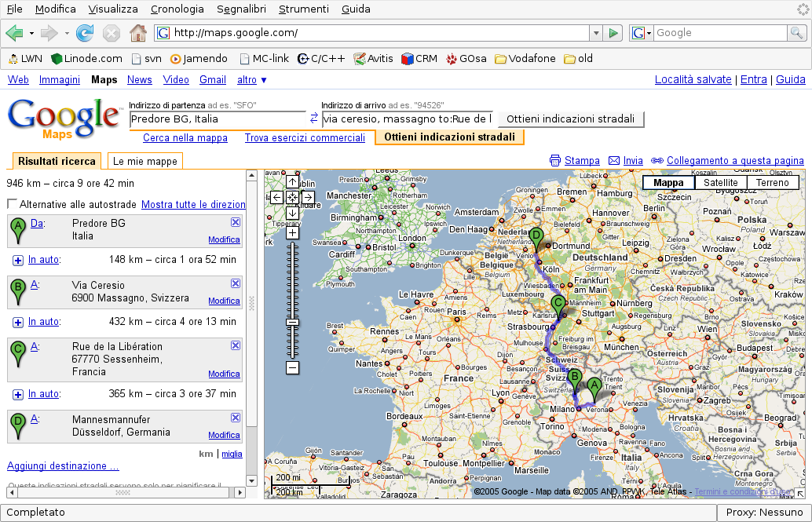Remove Predore BG stop with X icon
Screen dimensions: 812x522
(236, 222)
